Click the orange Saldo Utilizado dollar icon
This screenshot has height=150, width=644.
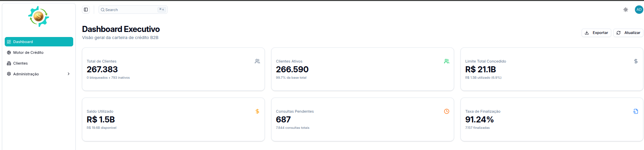(257, 111)
